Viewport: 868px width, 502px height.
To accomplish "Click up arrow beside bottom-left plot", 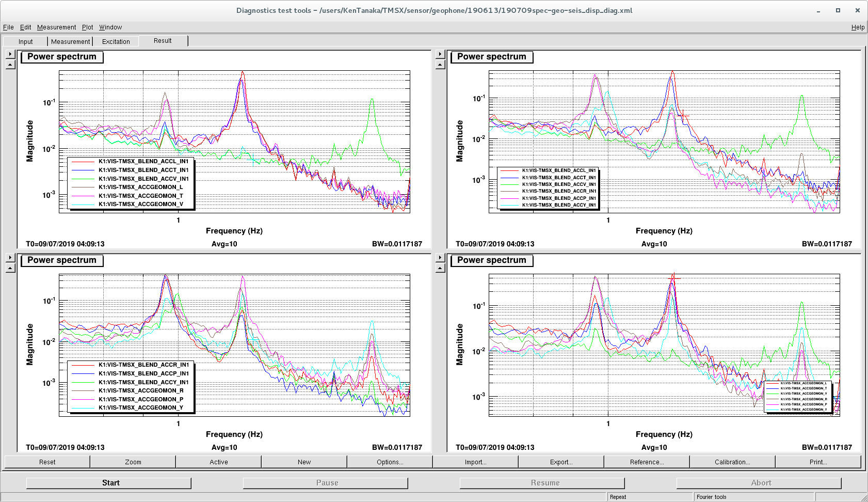I will click(x=10, y=268).
